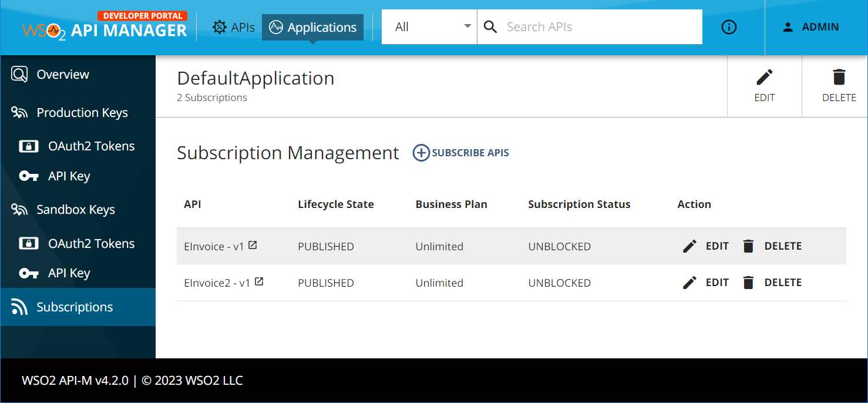Edit the EInvoice2 - v1 subscription
This screenshot has height=403, width=868.
(705, 283)
